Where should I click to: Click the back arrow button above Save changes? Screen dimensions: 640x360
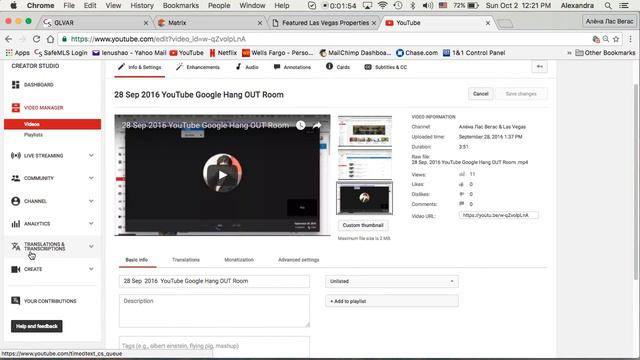coord(540,67)
